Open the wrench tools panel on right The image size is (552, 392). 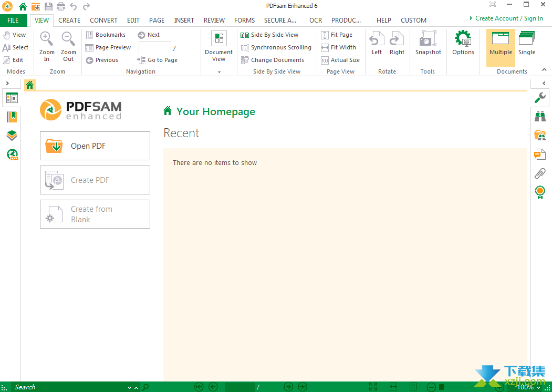540,98
